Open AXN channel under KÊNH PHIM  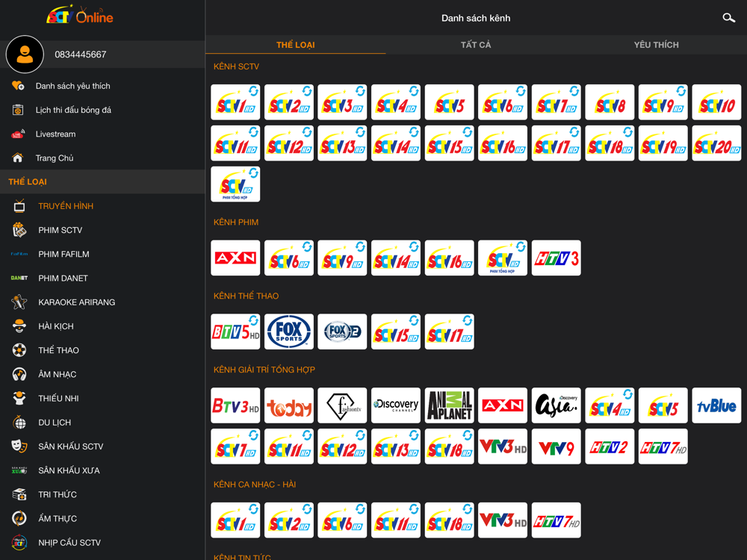[x=235, y=258]
